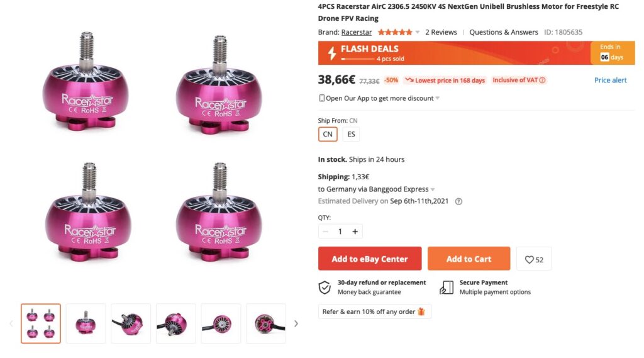This screenshot has height=358, width=644.
Task: Click the Add to Cart button
Action: tap(469, 259)
